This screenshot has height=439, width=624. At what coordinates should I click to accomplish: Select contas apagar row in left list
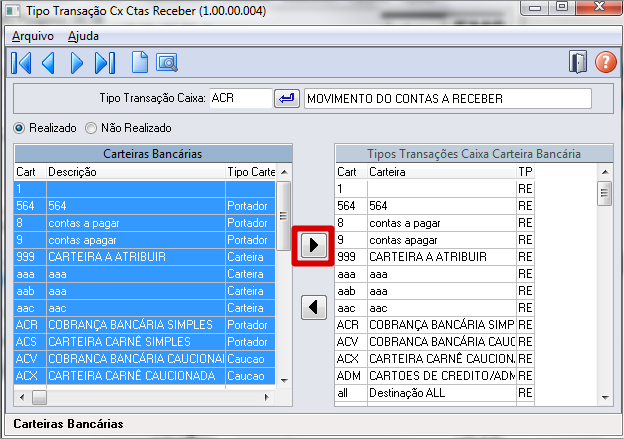click(x=144, y=240)
